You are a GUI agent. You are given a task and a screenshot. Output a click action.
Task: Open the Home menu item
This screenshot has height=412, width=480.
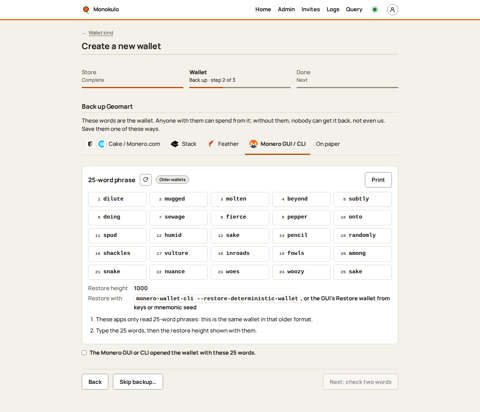click(263, 9)
